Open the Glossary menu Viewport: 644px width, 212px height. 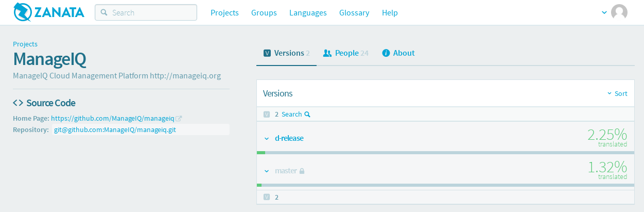[354, 12]
